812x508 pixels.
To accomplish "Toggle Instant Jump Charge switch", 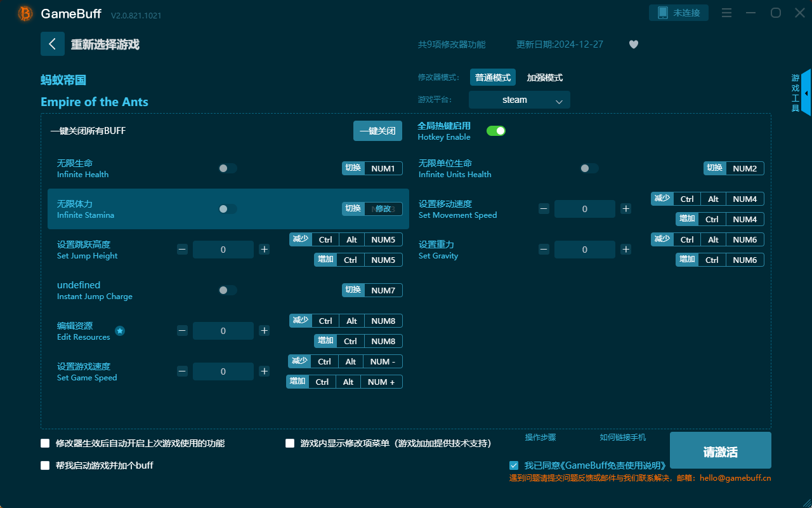I will point(228,290).
